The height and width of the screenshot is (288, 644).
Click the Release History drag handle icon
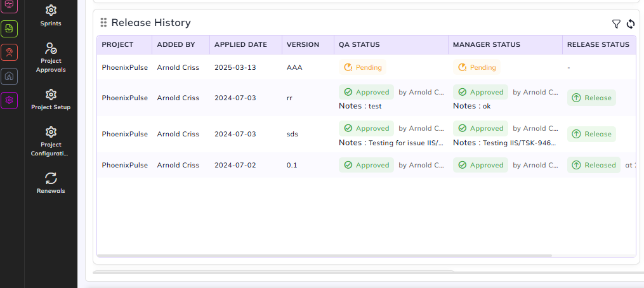coord(103,23)
